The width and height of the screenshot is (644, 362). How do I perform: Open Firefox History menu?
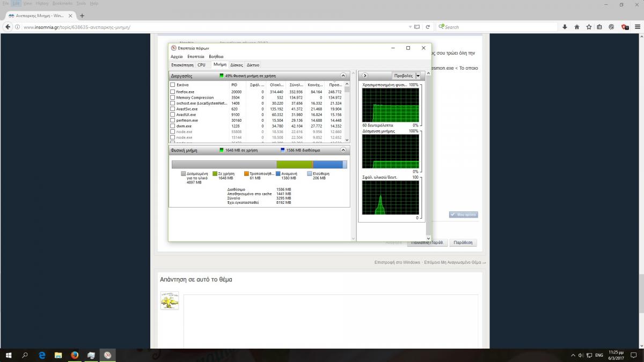pyautogui.click(x=42, y=3)
